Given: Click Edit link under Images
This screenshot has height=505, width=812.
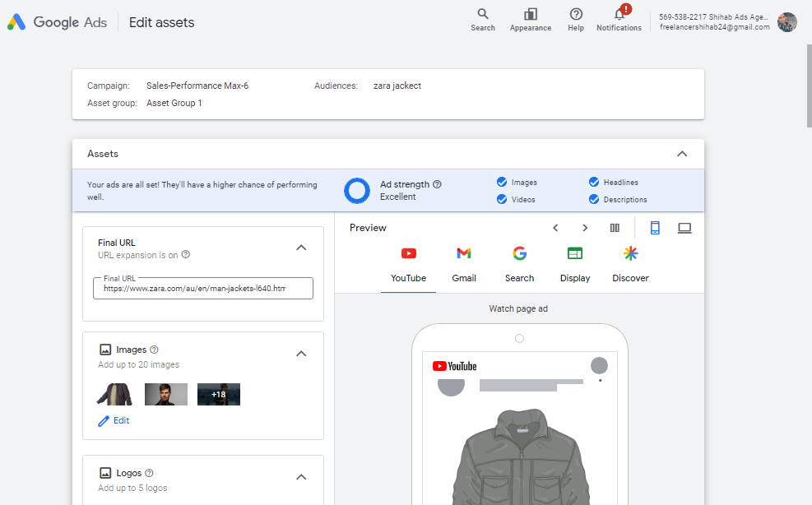Looking at the screenshot, I should 114,420.
